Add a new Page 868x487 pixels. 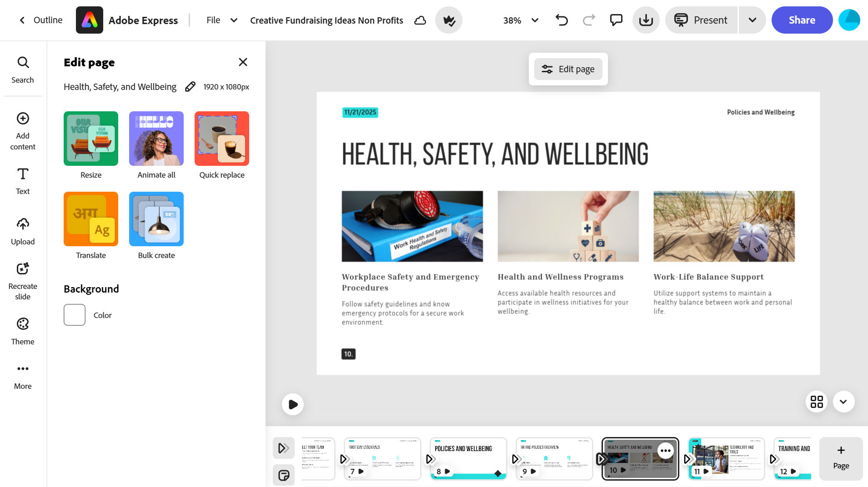pos(841,458)
